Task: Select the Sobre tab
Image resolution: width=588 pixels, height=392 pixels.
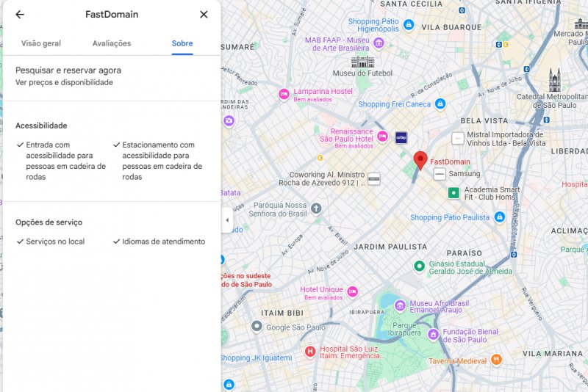Action: click(x=182, y=43)
